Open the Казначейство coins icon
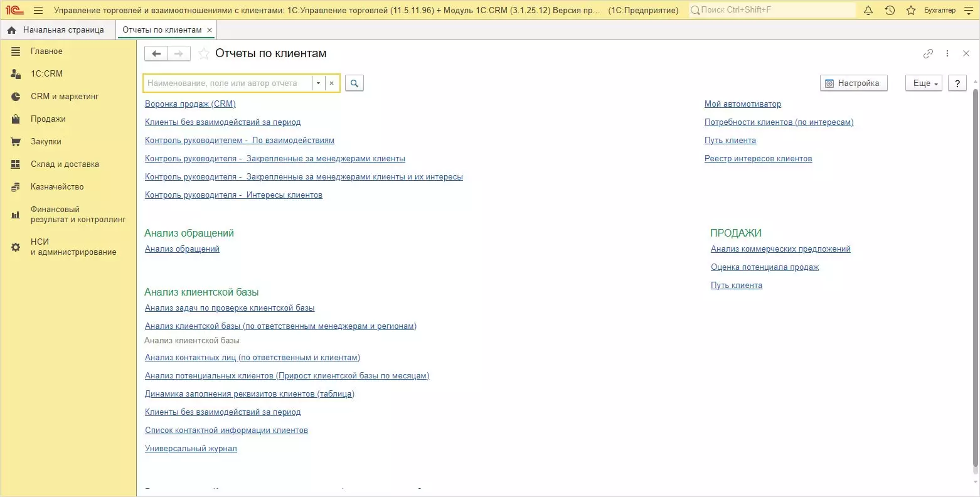Image resolution: width=980 pixels, height=497 pixels. (16, 187)
